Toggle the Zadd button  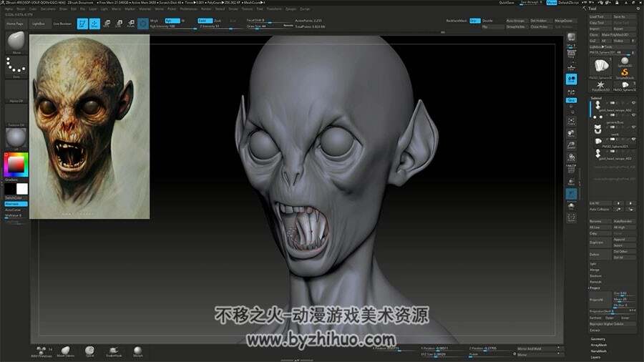(205, 21)
